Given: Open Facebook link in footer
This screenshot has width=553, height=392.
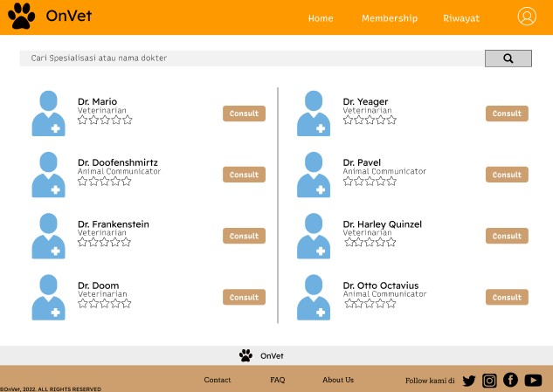Looking at the screenshot, I should 510,380.
